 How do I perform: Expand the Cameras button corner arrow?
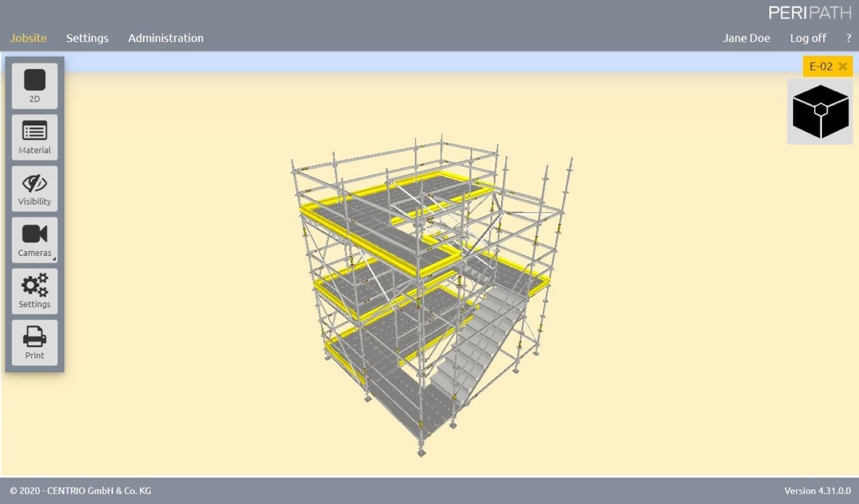coord(54,259)
